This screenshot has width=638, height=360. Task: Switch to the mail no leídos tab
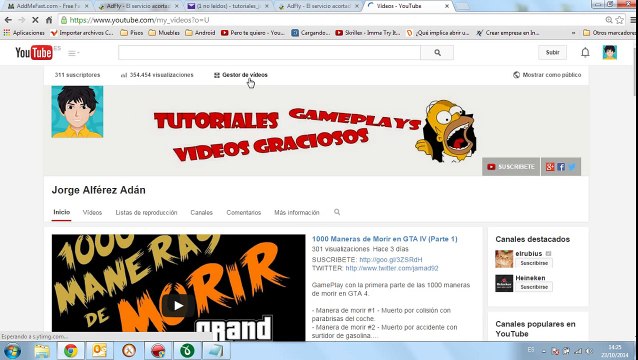(x=228, y=6)
